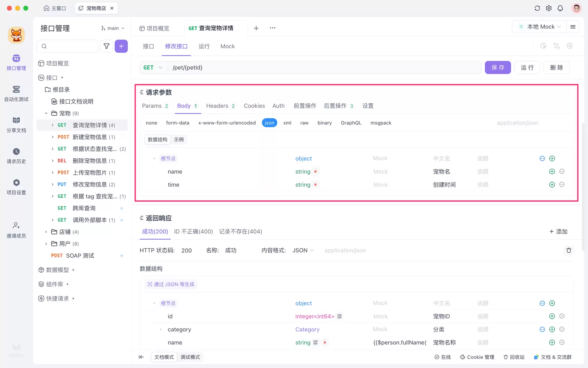Open the 本地 Mock environment dropdown
Screen dimensions: 588x368
tap(540, 27)
